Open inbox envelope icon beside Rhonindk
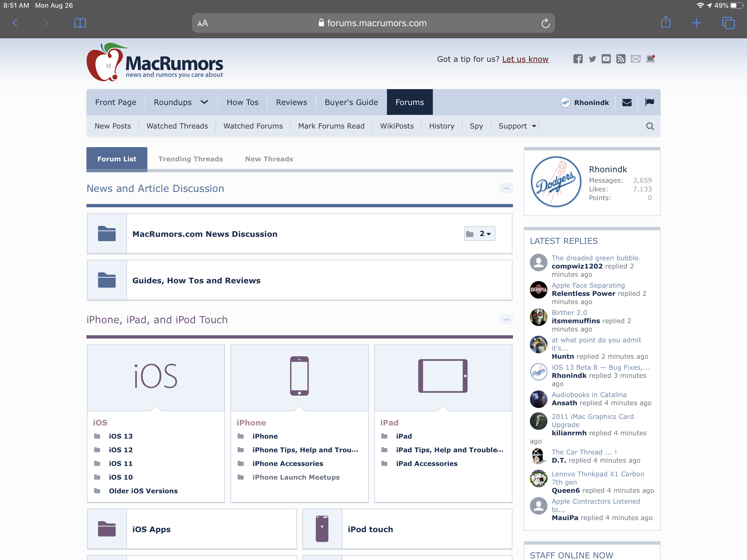 (x=627, y=103)
